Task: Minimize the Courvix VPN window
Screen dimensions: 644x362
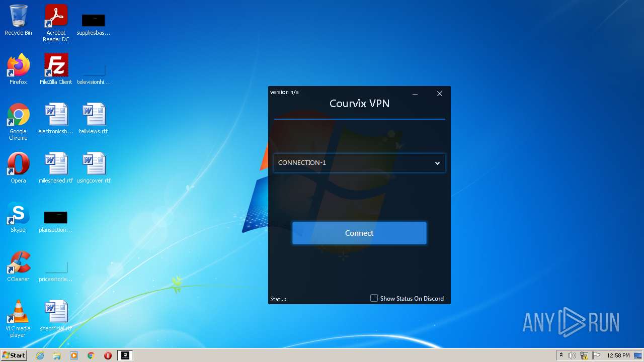Action: (415, 94)
